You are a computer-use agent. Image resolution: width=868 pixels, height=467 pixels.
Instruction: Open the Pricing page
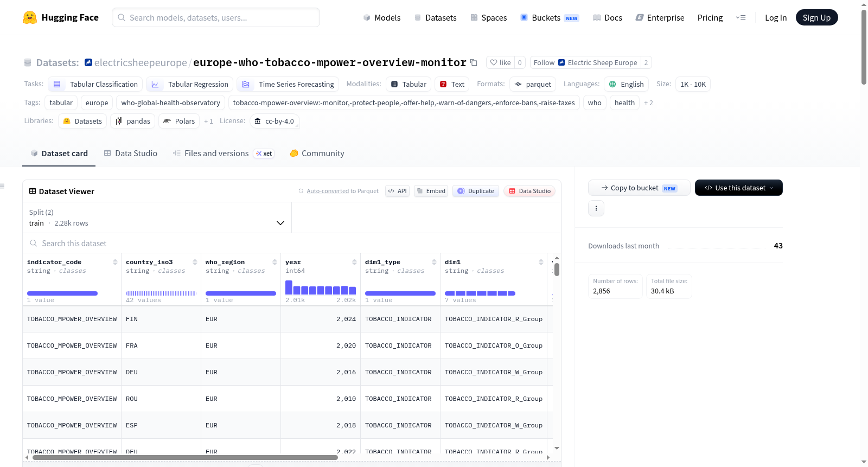pos(710,17)
